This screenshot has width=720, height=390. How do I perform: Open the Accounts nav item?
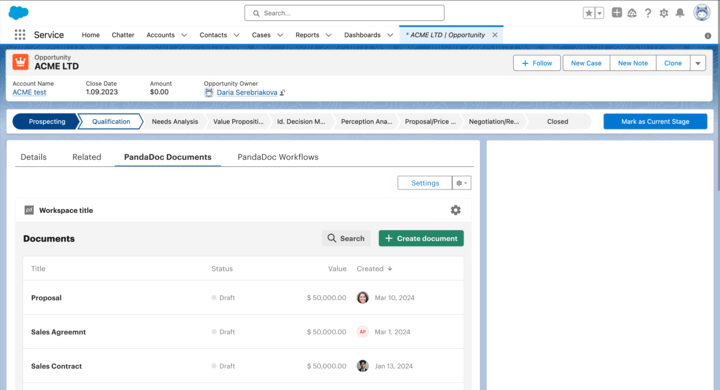(160, 35)
